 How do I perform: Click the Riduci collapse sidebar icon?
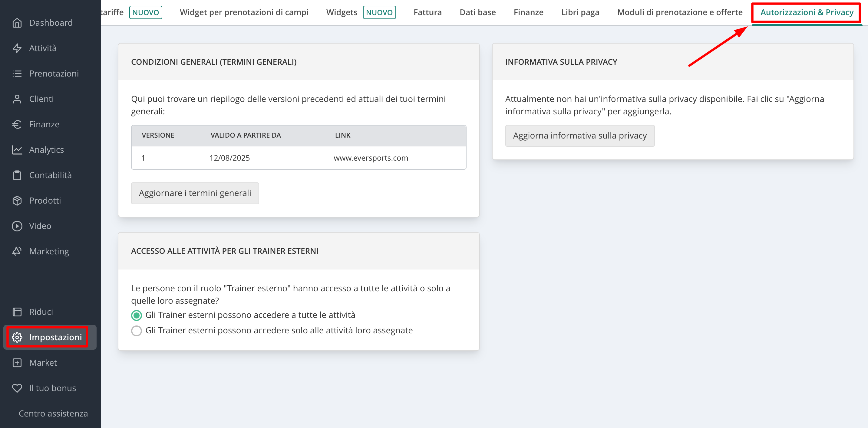(17, 312)
